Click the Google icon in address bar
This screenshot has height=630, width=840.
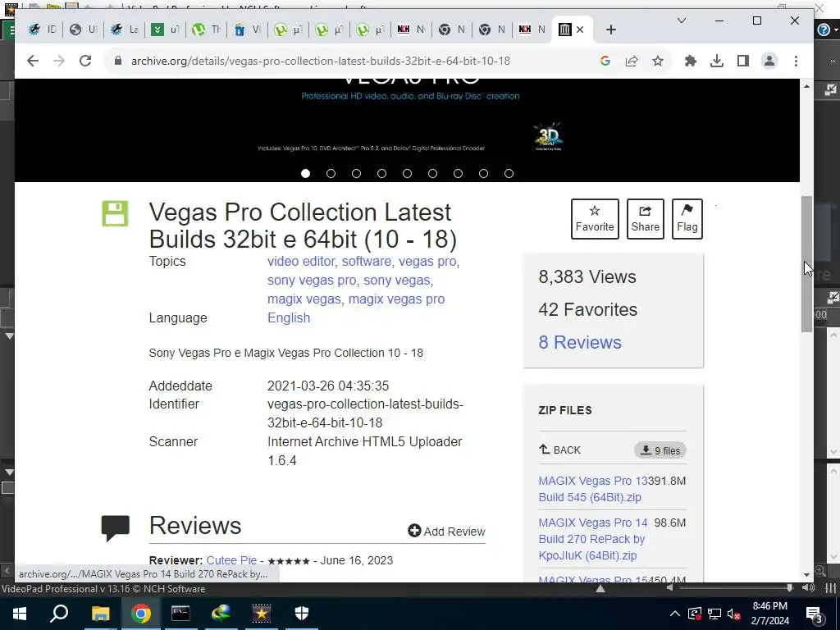[x=605, y=61]
